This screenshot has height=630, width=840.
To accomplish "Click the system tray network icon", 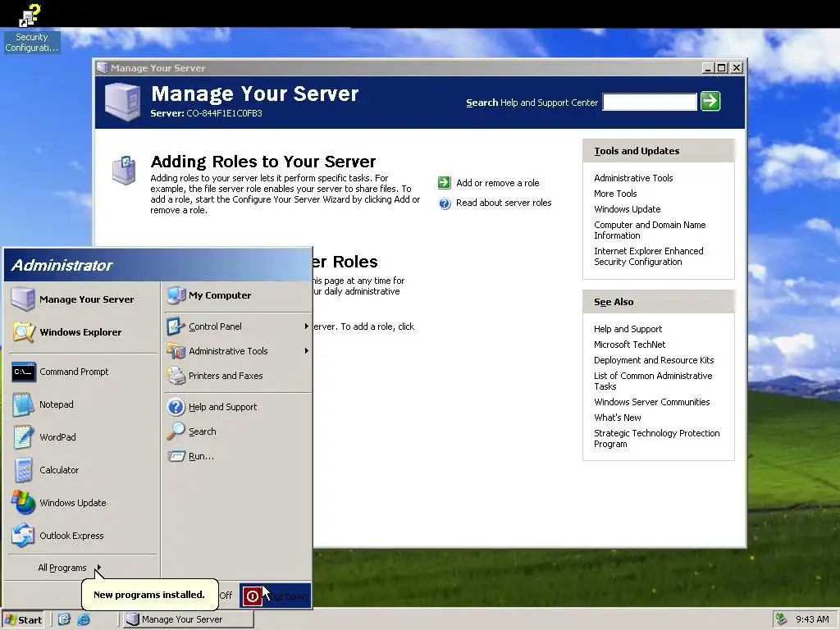I will [x=781, y=619].
